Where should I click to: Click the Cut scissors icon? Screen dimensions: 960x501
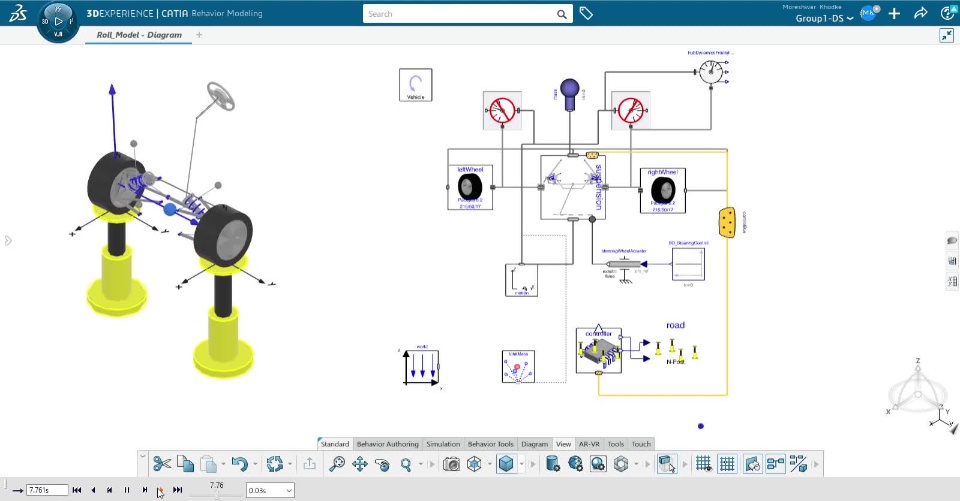coord(162,464)
